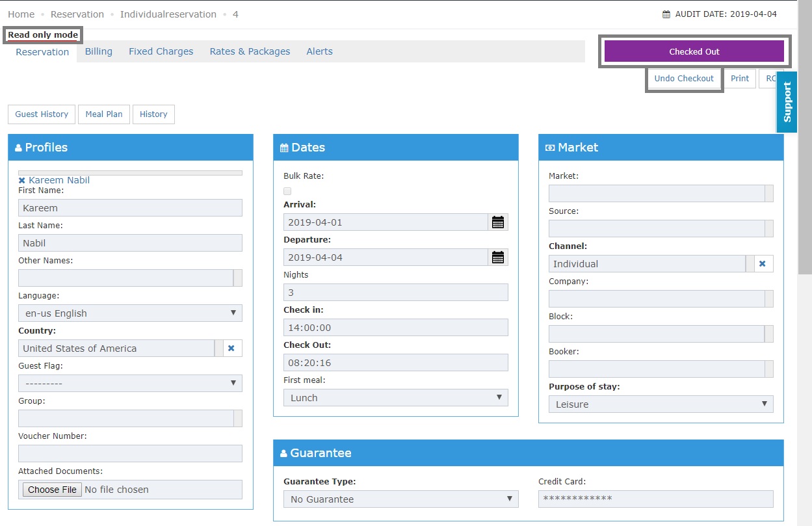
Task: Click the Checked Out status button
Action: (694, 51)
